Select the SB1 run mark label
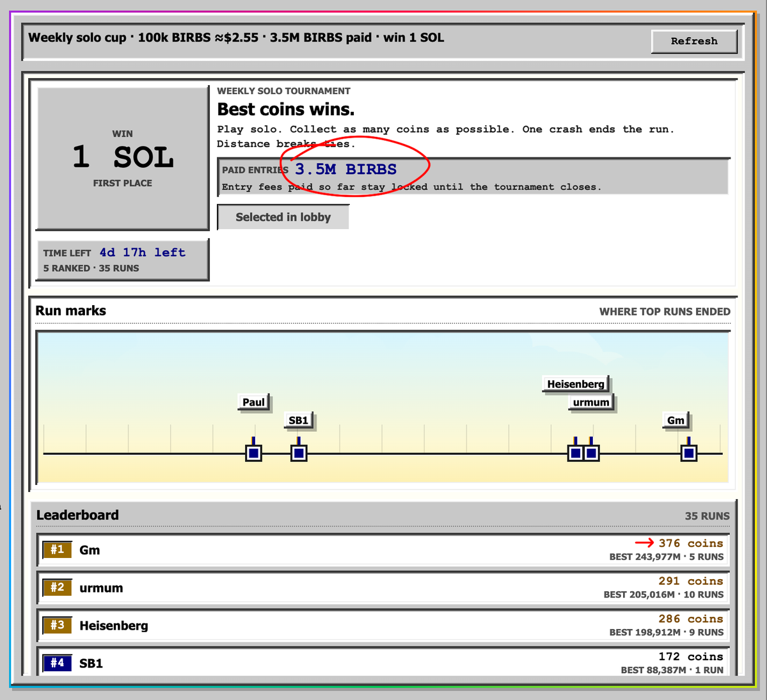This screenshot has width=767, height=700. tap(298, 420)
